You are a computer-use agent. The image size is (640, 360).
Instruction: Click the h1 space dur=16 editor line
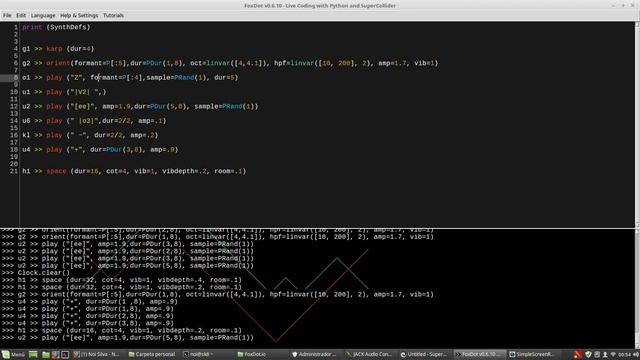pyautogui.click(x=134, y=171)
